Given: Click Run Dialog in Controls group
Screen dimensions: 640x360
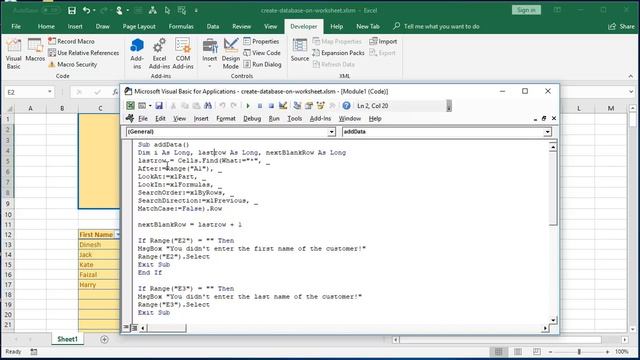Looking at the screenshot, I should pos(262,64).
